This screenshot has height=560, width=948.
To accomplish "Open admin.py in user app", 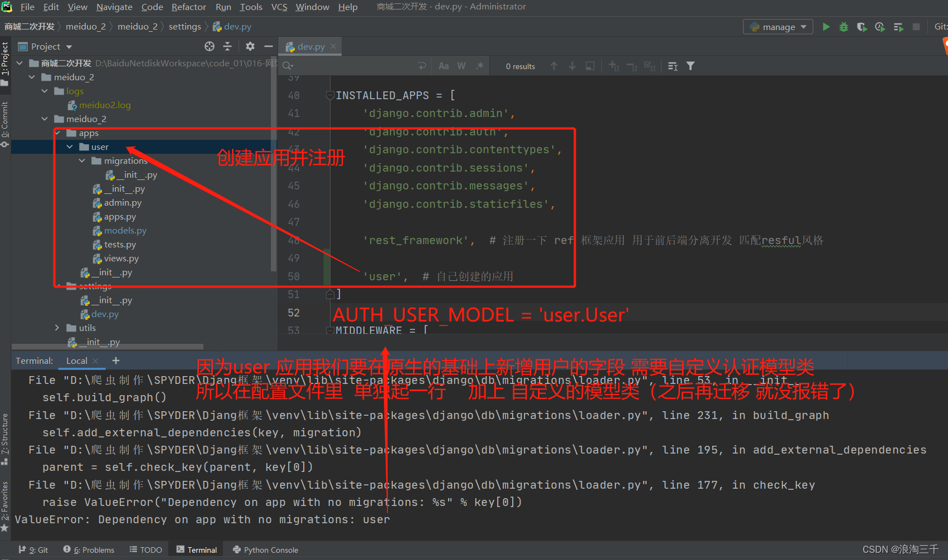I will (x=123, y=202).
